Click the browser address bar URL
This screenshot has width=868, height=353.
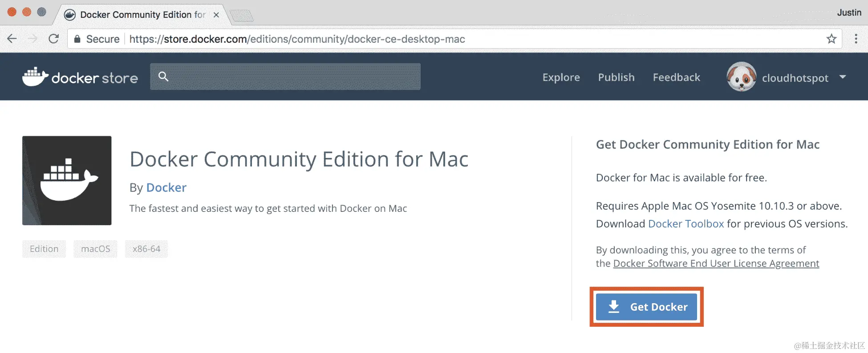(297, 39)
